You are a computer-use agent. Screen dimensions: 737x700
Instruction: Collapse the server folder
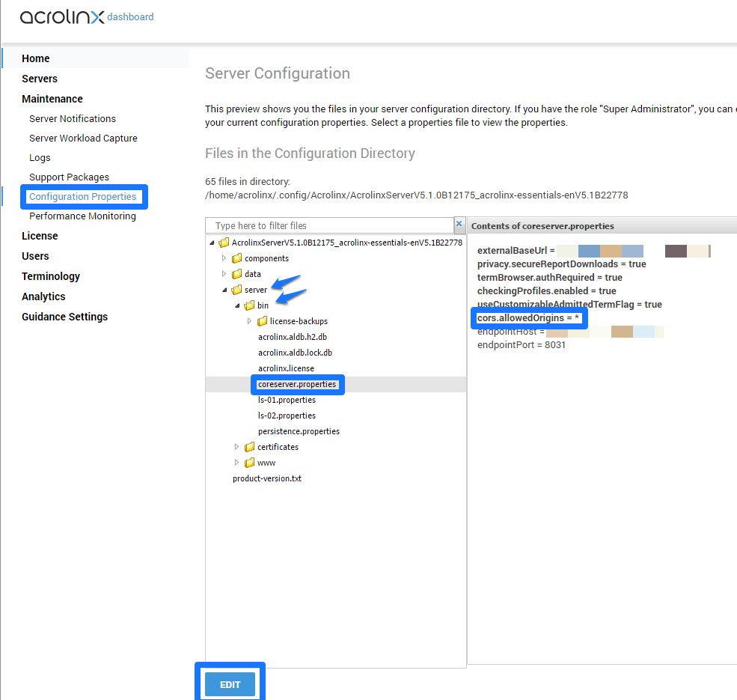click(x=224, y=290)
